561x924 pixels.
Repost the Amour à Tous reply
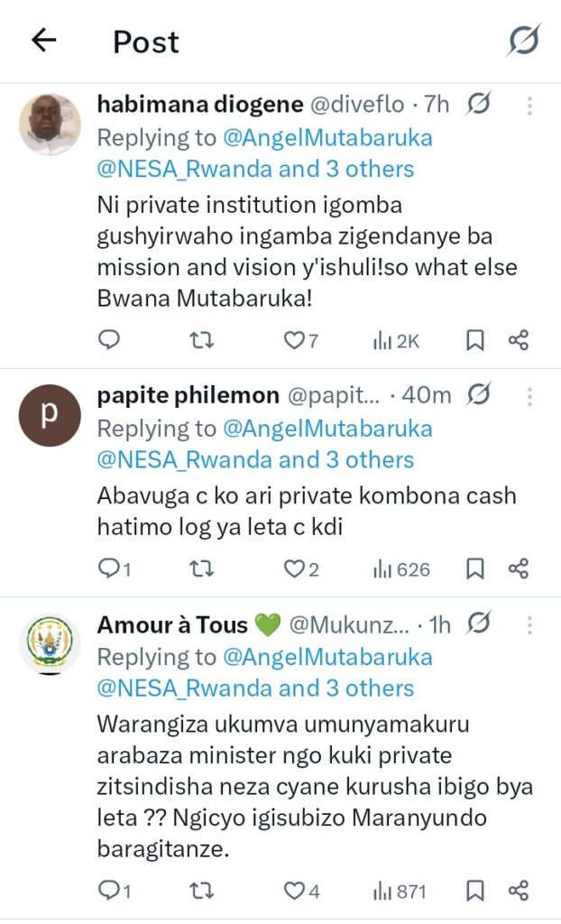point(204,892)
